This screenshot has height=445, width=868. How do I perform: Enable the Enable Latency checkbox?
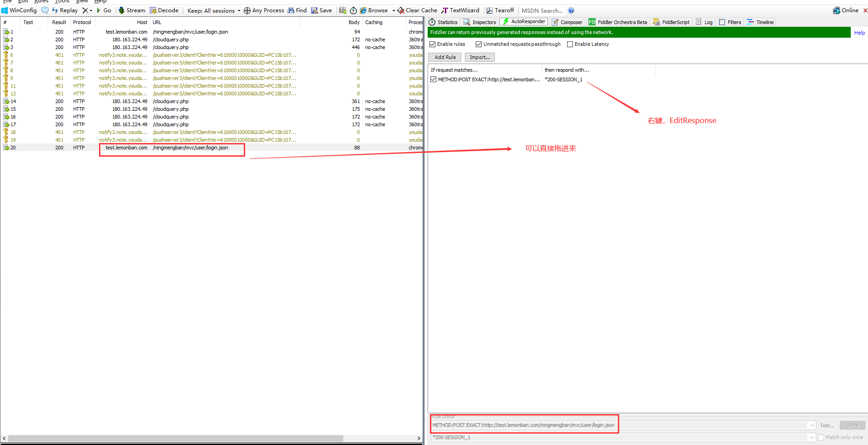click(570, 44)
